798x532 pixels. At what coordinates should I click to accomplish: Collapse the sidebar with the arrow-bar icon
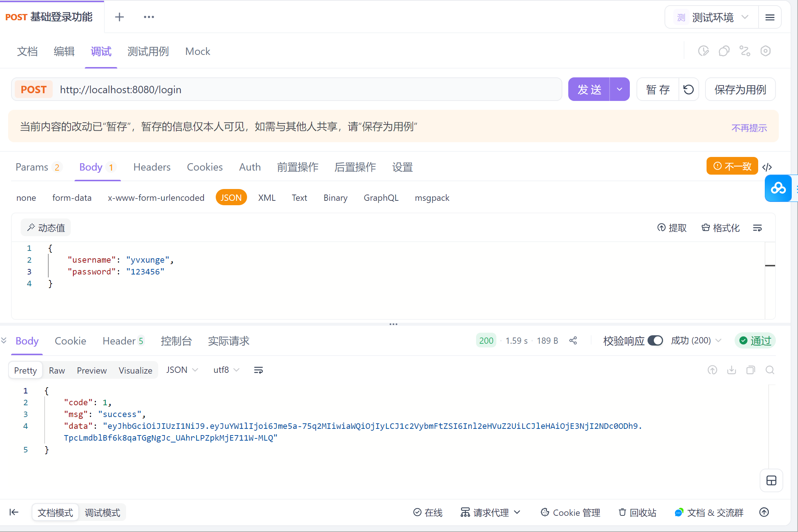click(x=14, y=512)
